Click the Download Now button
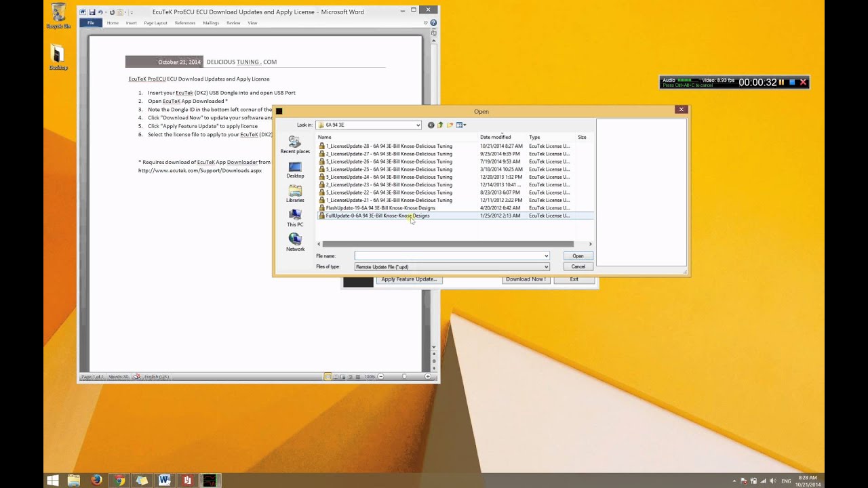The height and width of the screenshot is (488, 868). click(526, 280)
